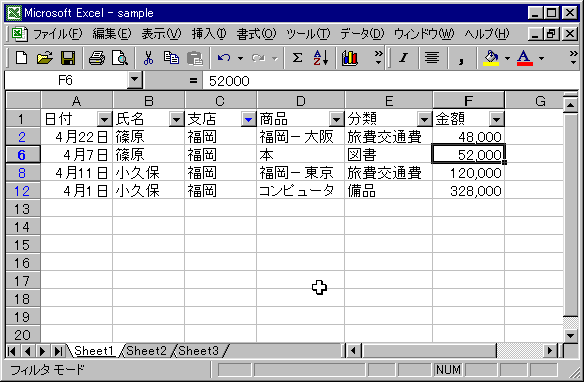This screenshot has height=382, width=584.
Task: Apply the yellow fill color
Action: (x=491, y=58)
